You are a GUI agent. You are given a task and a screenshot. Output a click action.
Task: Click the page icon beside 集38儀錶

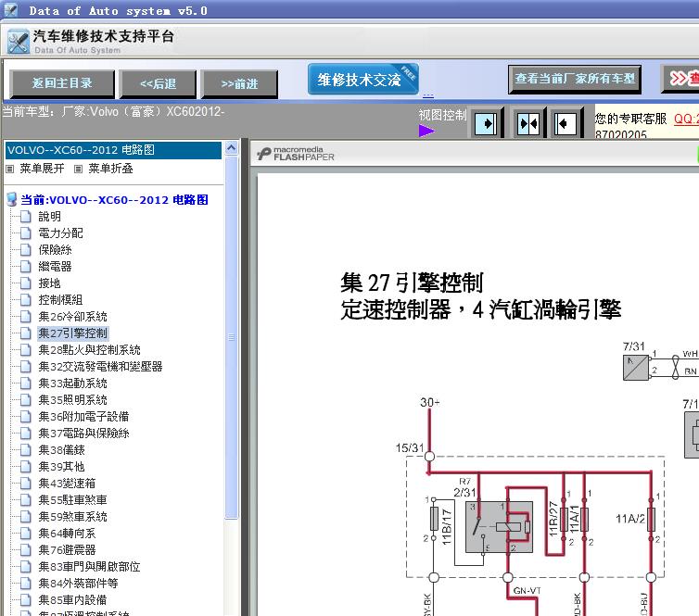click(x=26, y=450)
